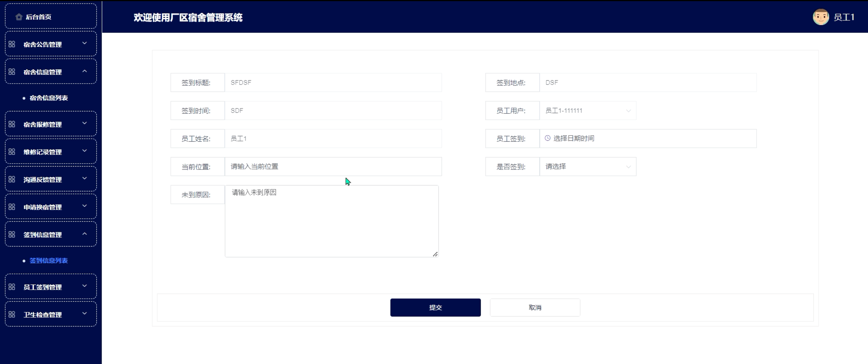The image size is (868, 364).
Task: Expand the 申请换宿管理 menu chevron
Action: (x=85, y=206)
